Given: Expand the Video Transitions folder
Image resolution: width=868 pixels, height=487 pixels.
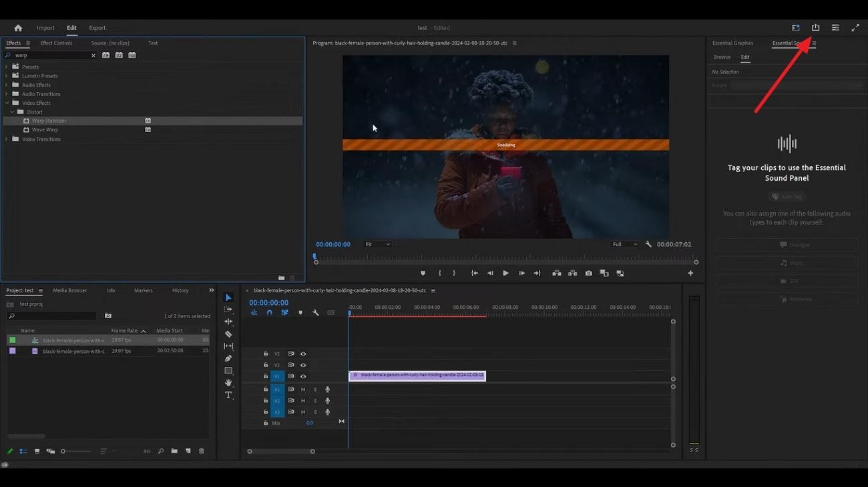Looking at the screenshot, I should pos(7,139).
